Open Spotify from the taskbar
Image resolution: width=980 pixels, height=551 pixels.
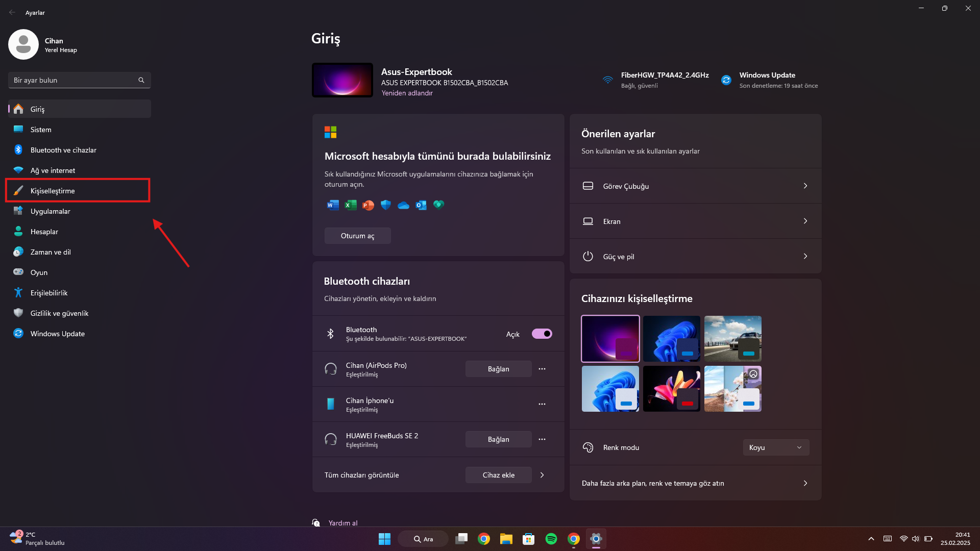pyautogui.click(x=551, y=539)
